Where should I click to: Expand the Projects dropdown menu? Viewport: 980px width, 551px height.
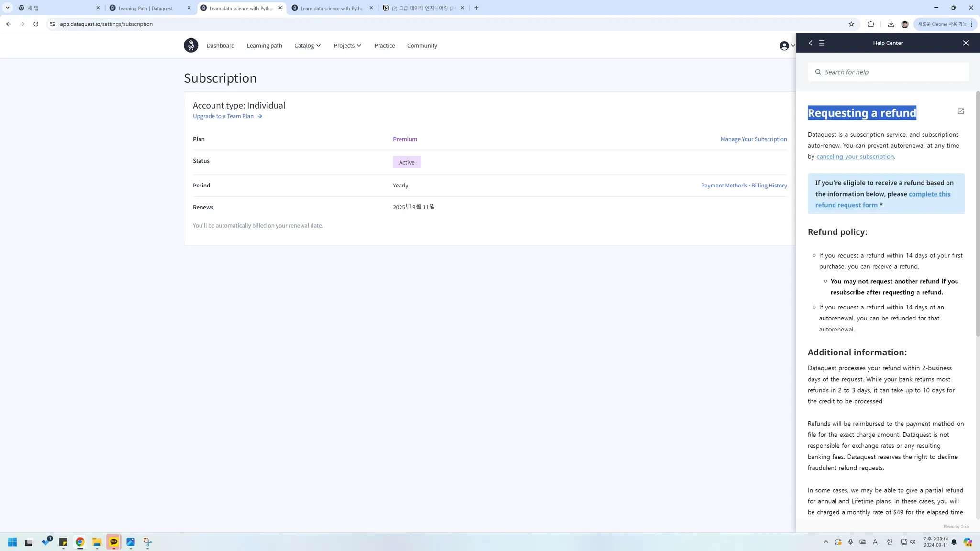coord(347,46)
